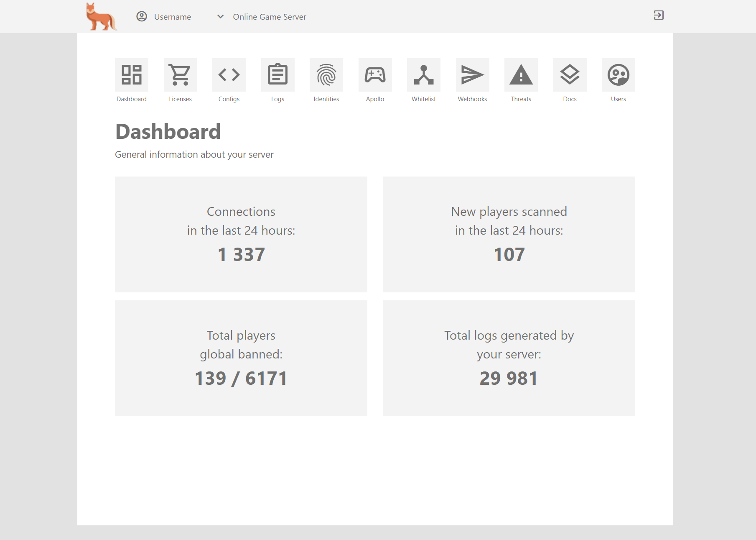Open Configs code brackets icon
The width and height of the screenshot is (756, 540).
coord(229,75)
